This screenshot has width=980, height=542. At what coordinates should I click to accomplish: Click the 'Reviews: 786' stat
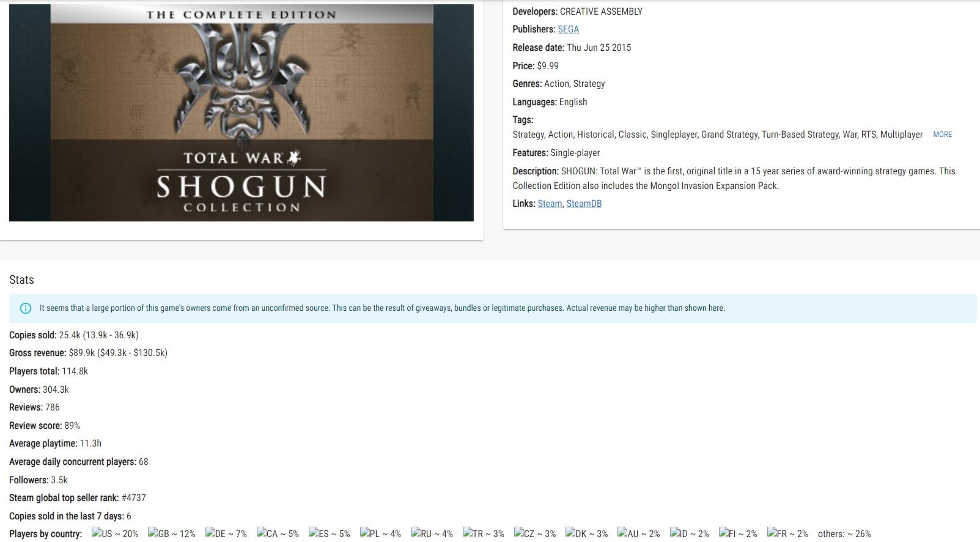34,407
